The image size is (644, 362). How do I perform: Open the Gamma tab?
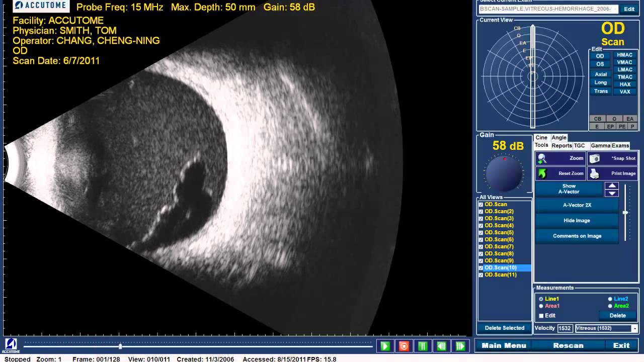[x=600, y=146]
